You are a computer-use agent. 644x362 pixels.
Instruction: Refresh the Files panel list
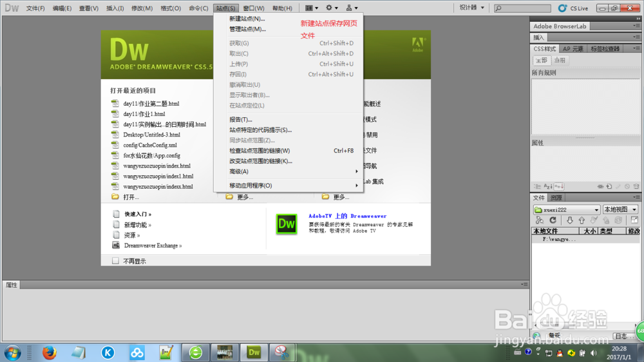553,221
